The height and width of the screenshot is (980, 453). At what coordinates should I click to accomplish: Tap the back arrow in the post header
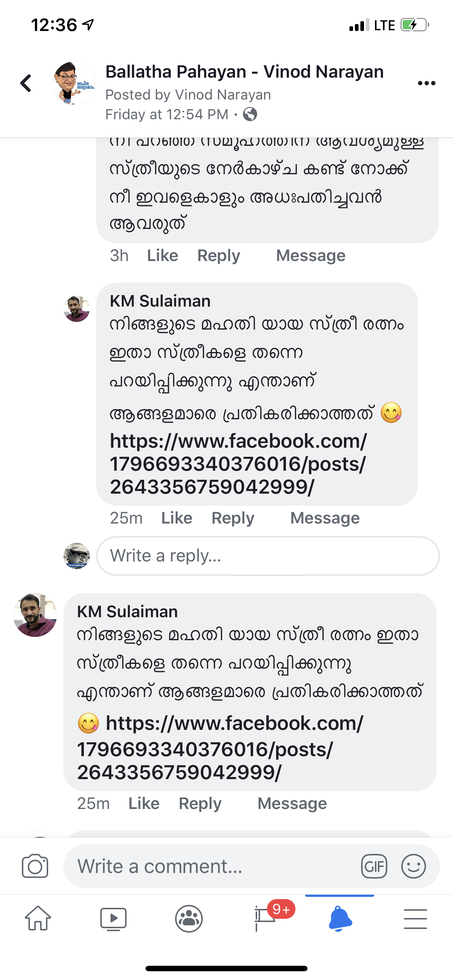tap(26, 83)
